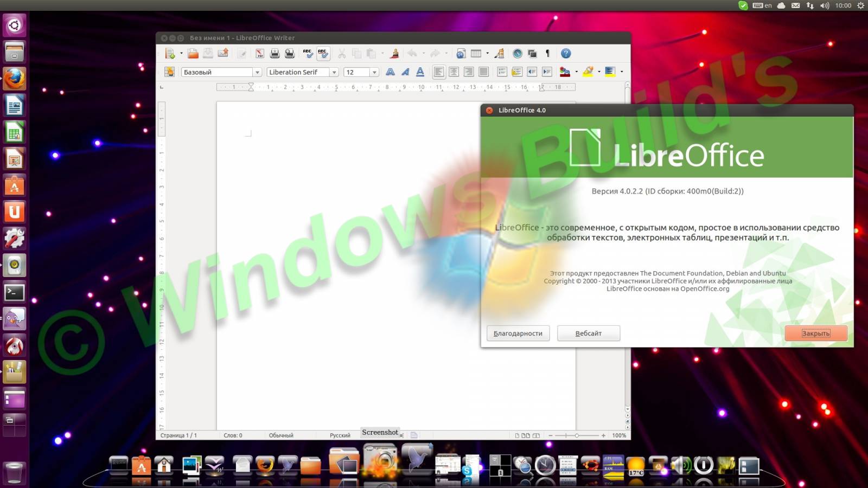Screen dimensions: 868x488
Task: Insert a hyperlink via the toolbar
Action: click(x=461, y=54)
